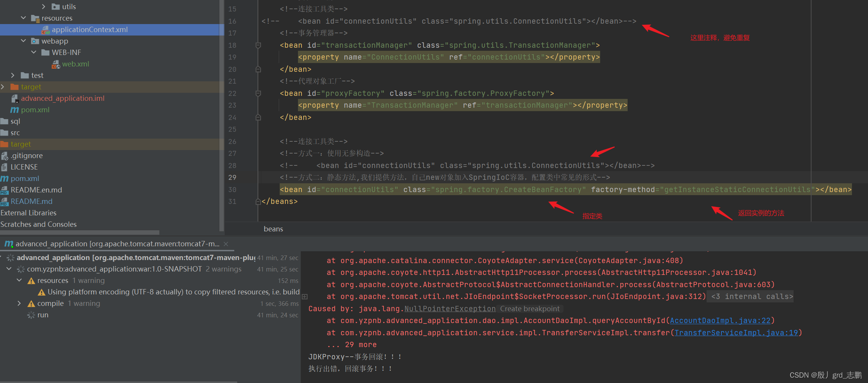Click the spinner icon beside run task
Image resolution: width=868 pixels, height=383 pixels.
31,315
